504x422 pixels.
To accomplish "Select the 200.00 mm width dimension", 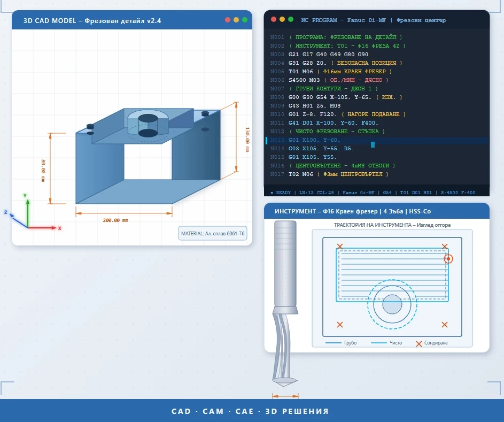I will (115, 220).
